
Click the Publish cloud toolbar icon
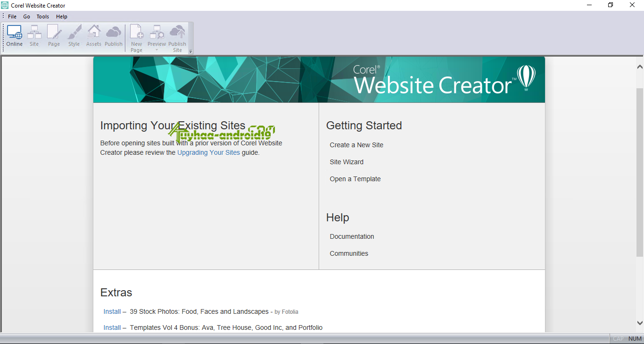(114, 36)
